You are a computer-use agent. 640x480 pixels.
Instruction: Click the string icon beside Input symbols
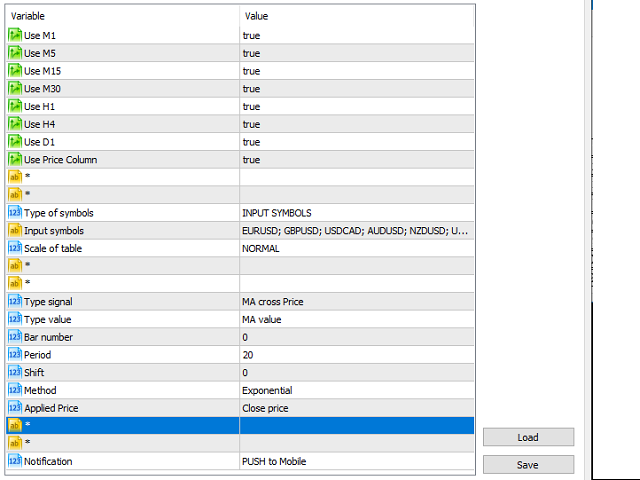[x=15, y=231]
